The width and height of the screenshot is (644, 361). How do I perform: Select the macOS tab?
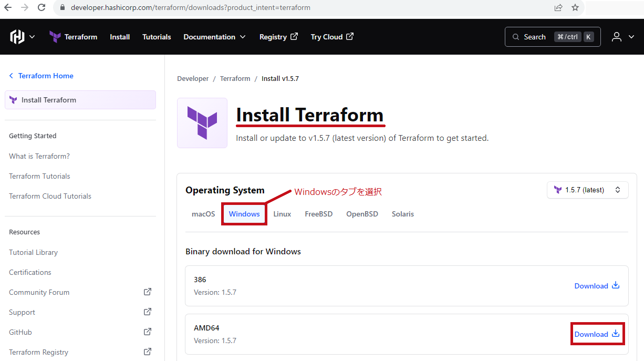click(203, 214)
